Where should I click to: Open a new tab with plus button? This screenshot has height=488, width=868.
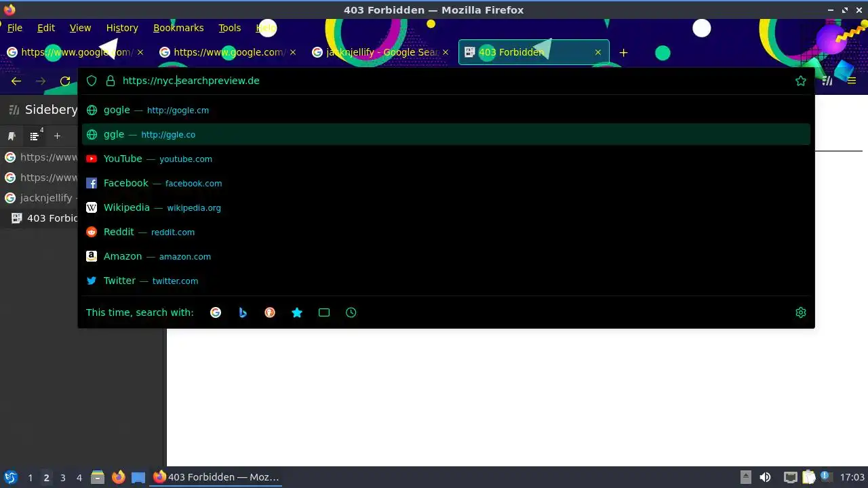click(x=623, y=52)
